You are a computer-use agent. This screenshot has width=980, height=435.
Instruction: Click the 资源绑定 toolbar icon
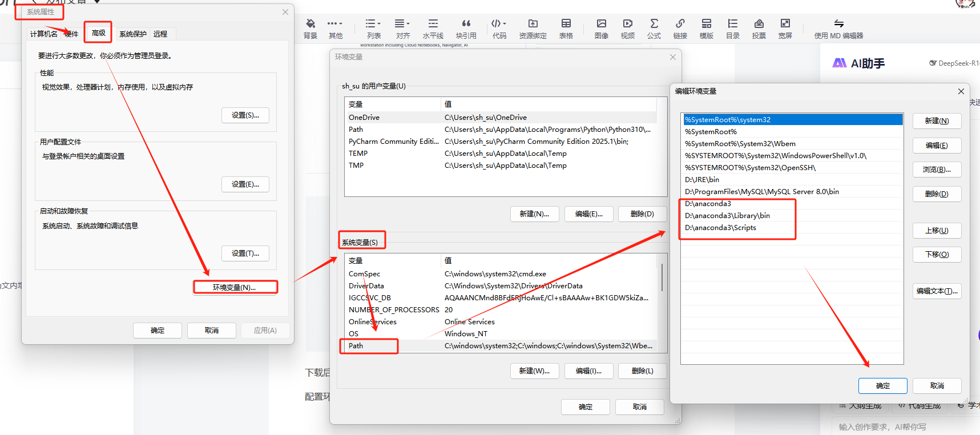(533, 29)
